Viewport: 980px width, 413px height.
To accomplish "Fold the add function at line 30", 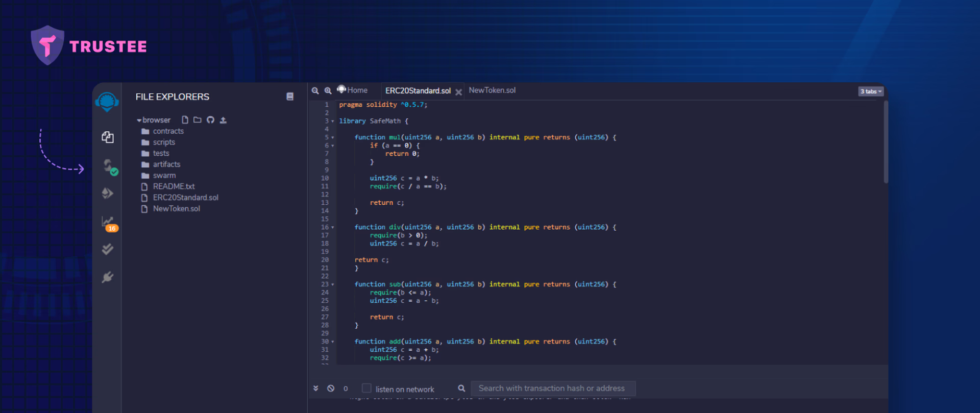I will point(333,342).
